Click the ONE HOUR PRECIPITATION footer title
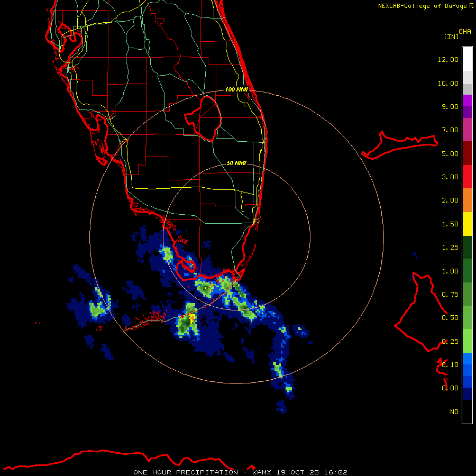 [x=186, y=472]
